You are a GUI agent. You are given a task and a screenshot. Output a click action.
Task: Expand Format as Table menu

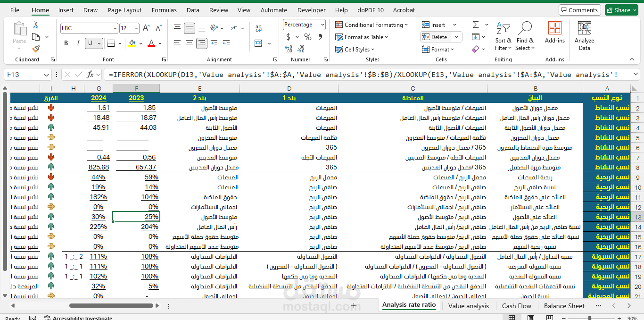[x=362, y=37]
